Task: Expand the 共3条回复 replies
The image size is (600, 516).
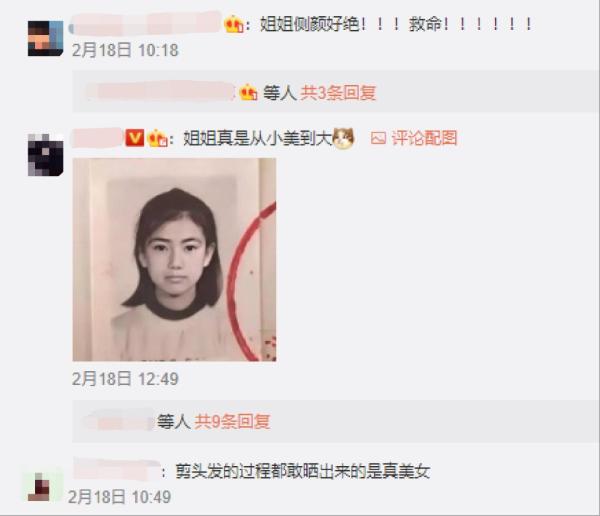Action: coord(338,93)
